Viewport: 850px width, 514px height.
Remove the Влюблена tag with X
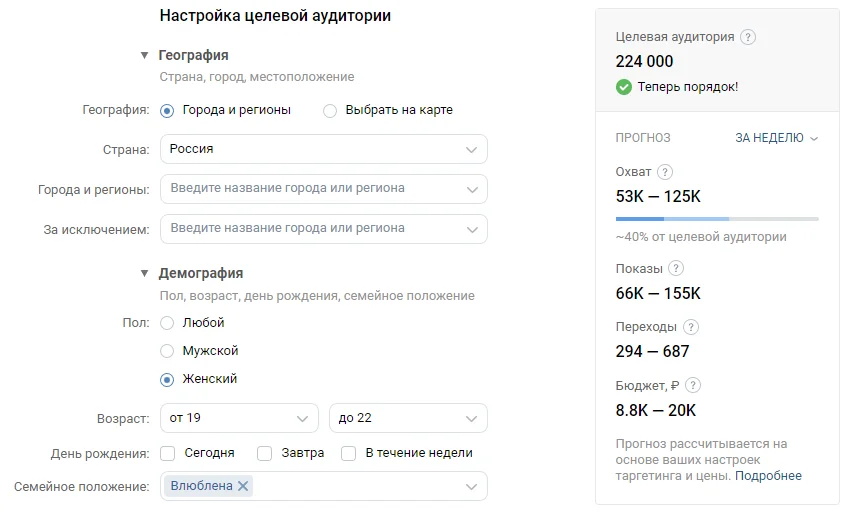(244, 486)
